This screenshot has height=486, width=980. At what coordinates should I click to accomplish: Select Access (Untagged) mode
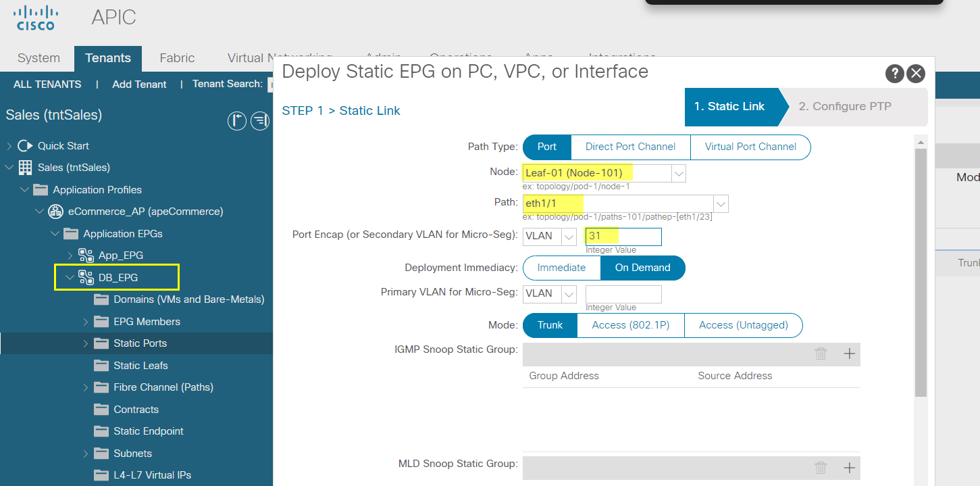click(x=744, y=325)
